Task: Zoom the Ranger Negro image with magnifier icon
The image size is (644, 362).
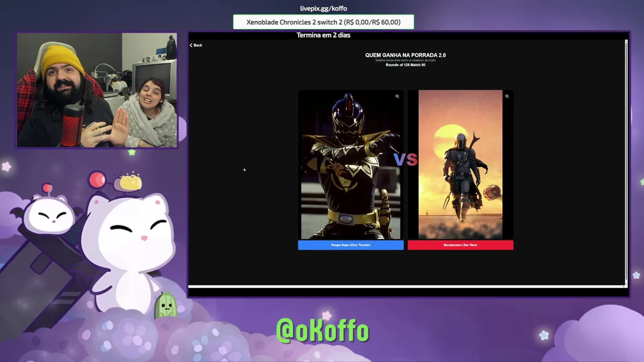Action: point(397,96)
